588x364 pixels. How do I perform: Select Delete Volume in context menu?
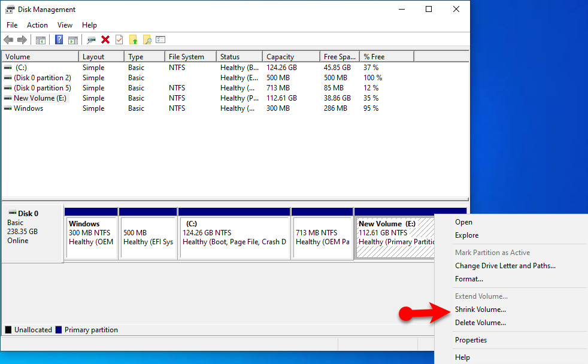pyautogui.click(x=480, y=323)
